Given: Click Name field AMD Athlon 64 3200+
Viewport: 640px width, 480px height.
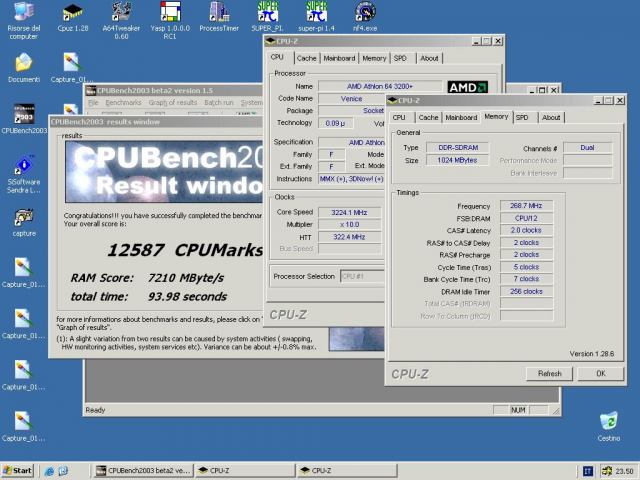Looking at the screenshot, I should point(380,86).
